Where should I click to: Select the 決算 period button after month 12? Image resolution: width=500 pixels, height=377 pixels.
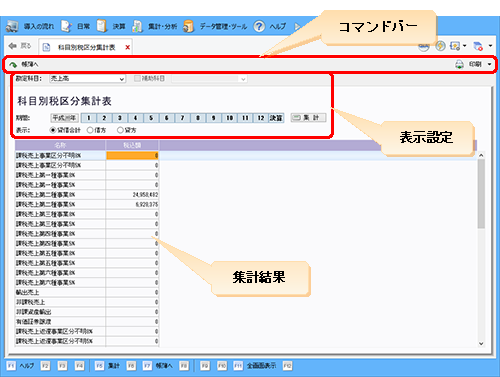coord(276,118)
